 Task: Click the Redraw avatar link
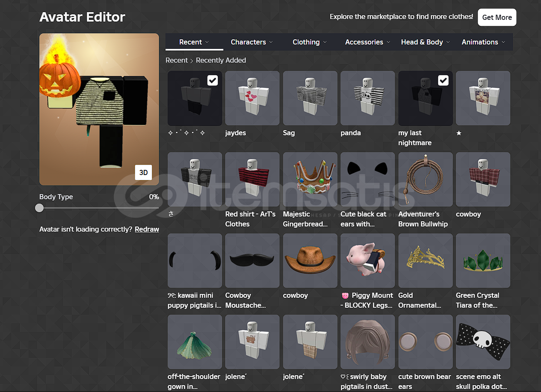point(147,229)
